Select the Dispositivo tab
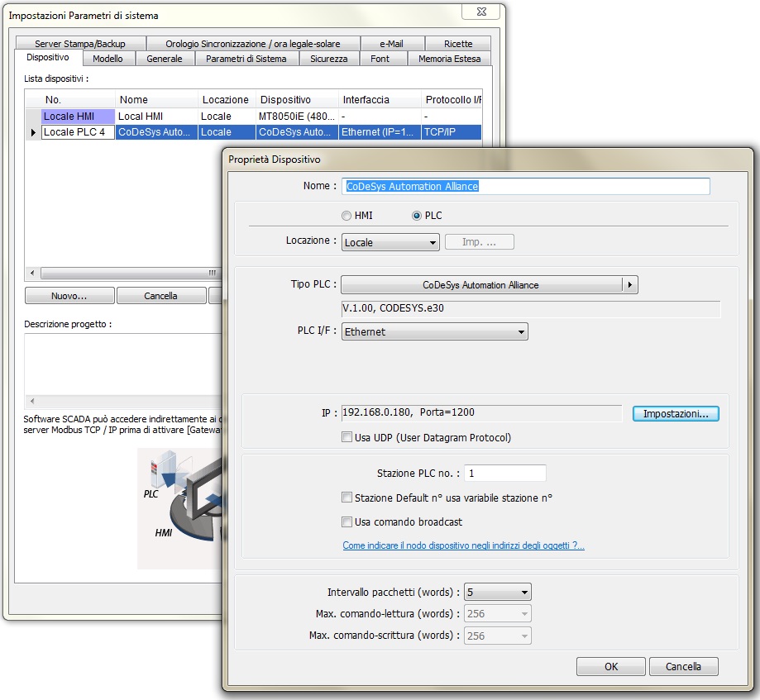Viewport: 760px width, 700px height. click(x=48, y=57)
